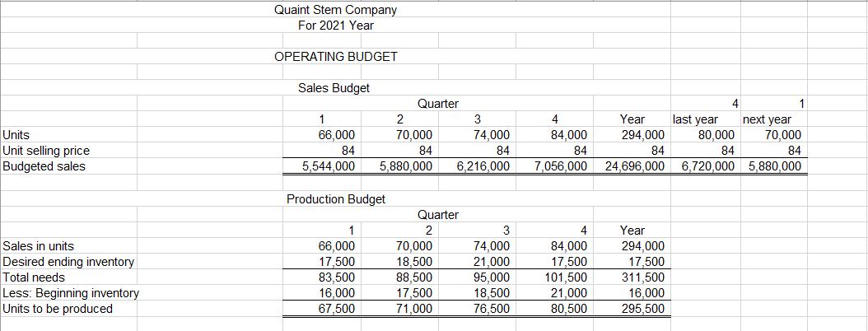The width and height of the screenshot is (868, 331).
Task: Click the 'Sales Budget' heading
Action: coord(334,87)
